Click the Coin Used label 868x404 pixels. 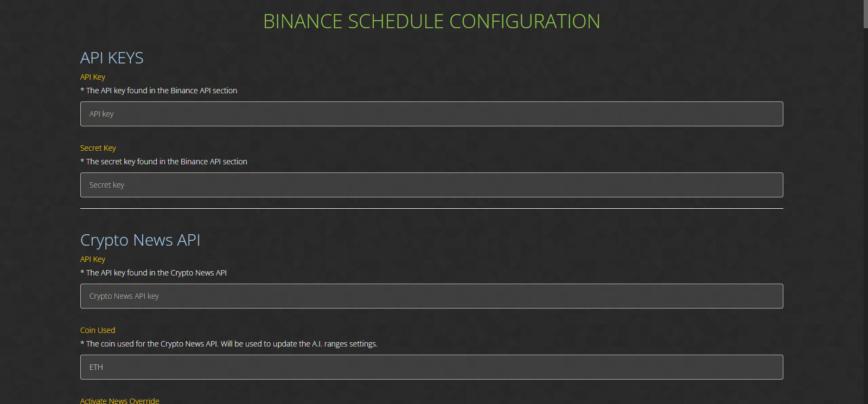coord(98,330)
